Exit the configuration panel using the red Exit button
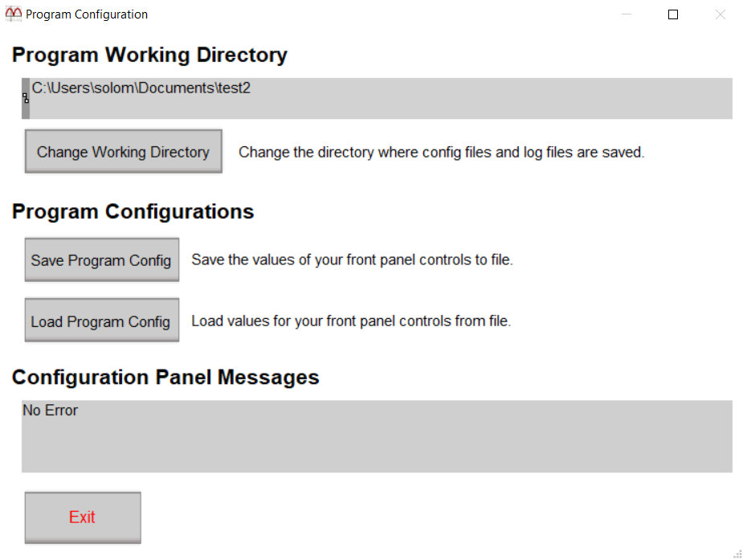 click(83, 517)
